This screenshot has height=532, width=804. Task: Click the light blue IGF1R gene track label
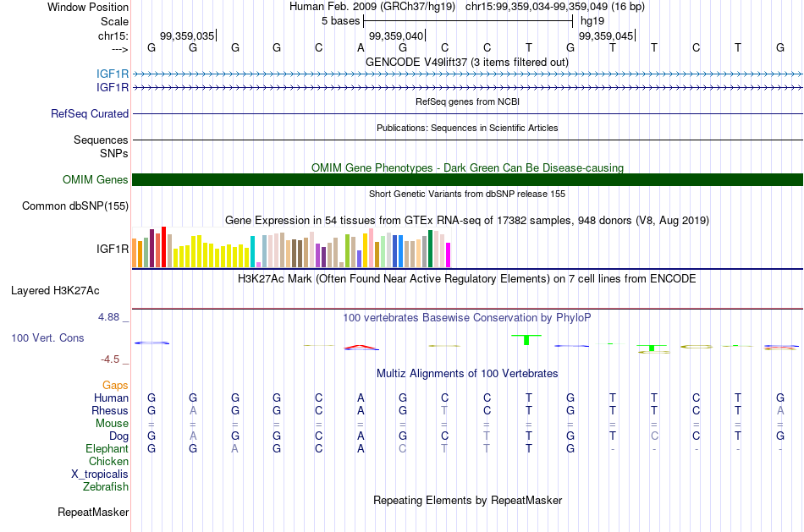coord(113,74)
